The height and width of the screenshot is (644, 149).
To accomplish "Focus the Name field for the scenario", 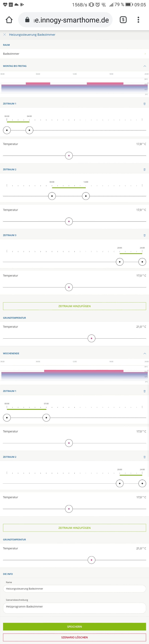I will tap(74, 589).
